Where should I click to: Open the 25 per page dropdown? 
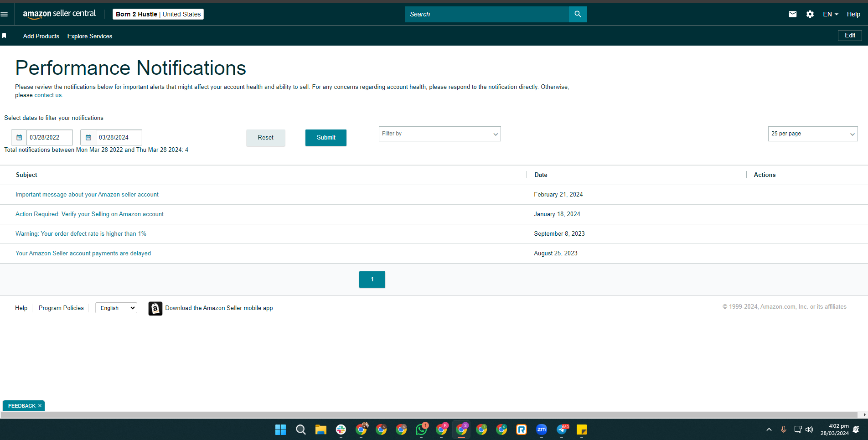pyautogui.click(x=813, y=134)
